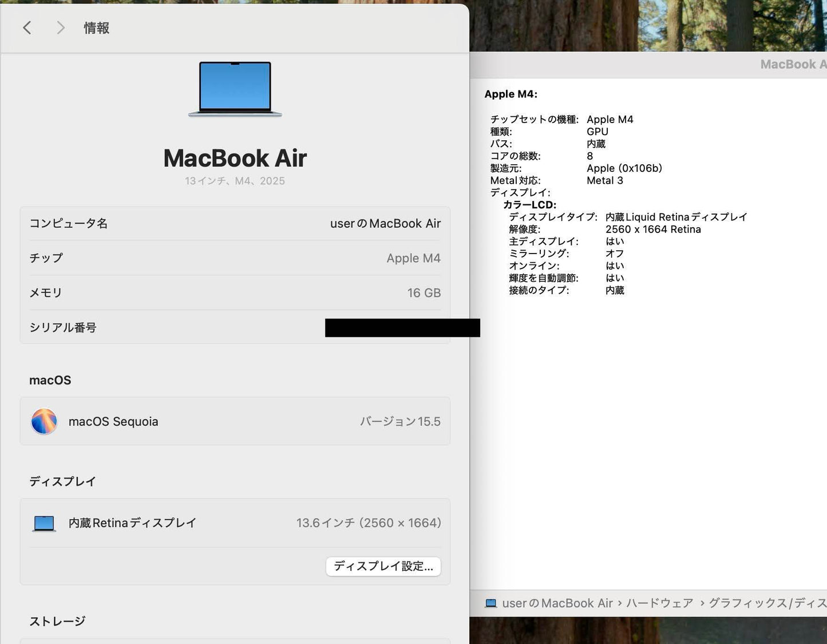Navigate back using the left chevron arrow
This screenshot has height=644, width=827.
pyautogui.click(x=27, y=27)
